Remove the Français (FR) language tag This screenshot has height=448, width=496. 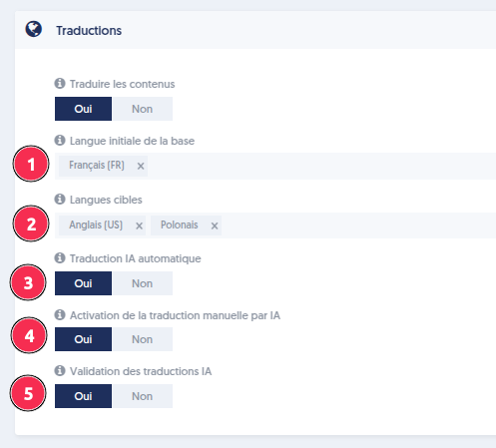pyautogui.click(x=141, y=166)
